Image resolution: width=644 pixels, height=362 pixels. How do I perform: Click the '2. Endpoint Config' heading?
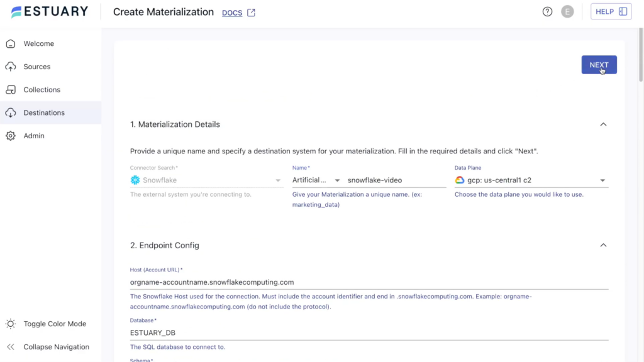(x=165, y=246)
